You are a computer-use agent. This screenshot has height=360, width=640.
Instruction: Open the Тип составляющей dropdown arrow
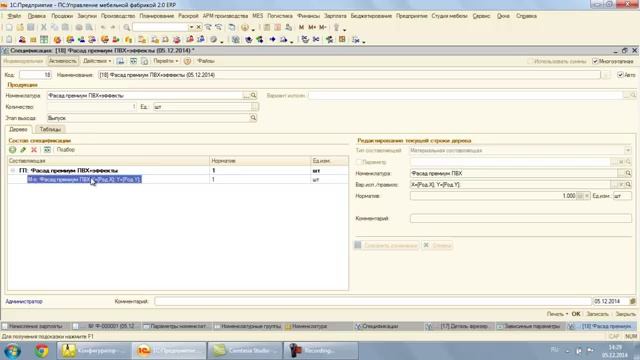628,151
